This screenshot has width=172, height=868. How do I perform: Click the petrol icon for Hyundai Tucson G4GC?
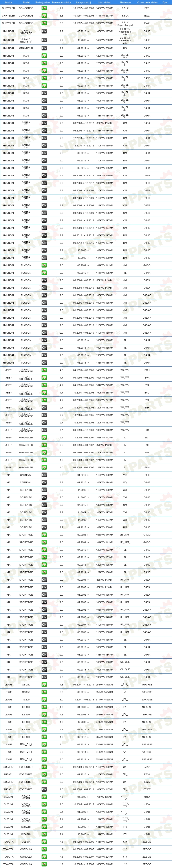click(44, 265)
